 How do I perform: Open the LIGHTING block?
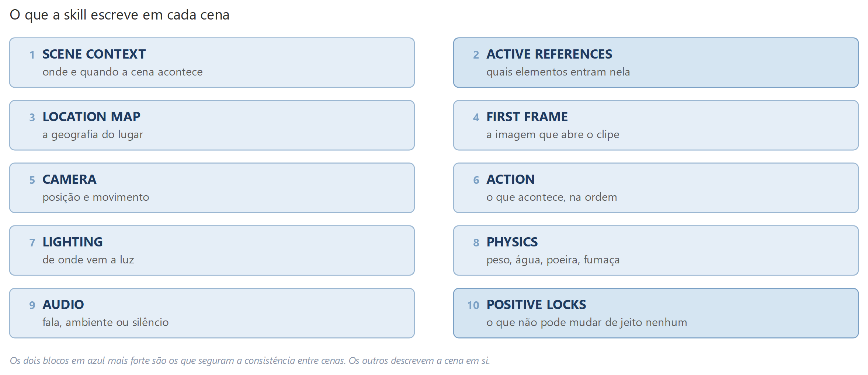[x=212, y=250]
